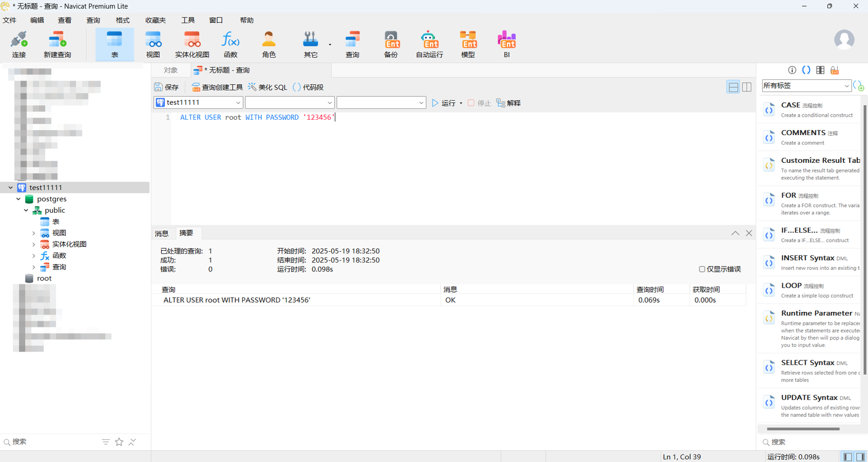This screenshot has width=868, height=462.
Task: Open the 函数 functions toolbar icon
Action: (231, 44)
